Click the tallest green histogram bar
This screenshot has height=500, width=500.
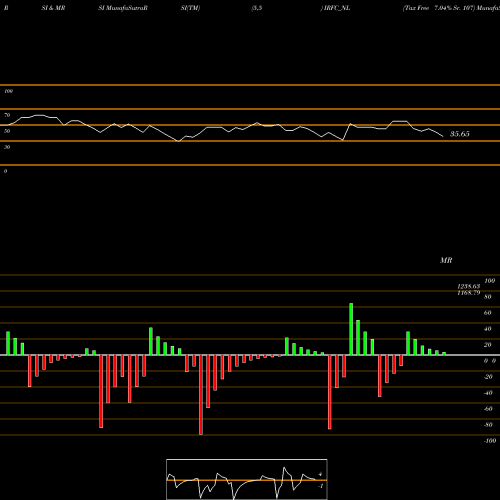(351, 329)
